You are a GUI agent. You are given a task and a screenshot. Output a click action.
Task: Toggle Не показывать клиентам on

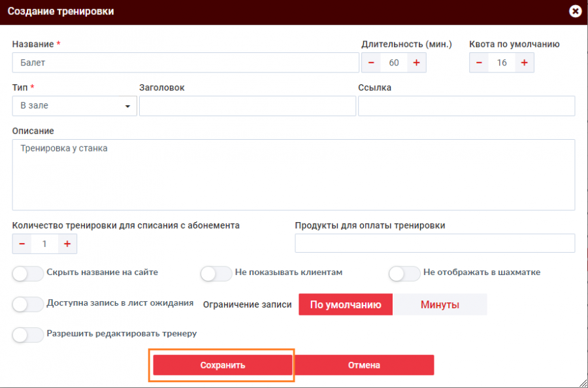pyautogui.click(x=216, y=274)
